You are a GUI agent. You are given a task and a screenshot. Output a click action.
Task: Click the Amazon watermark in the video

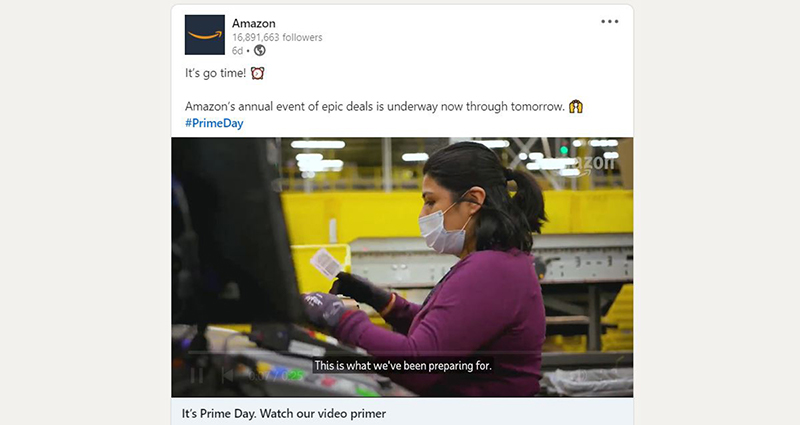592,164
